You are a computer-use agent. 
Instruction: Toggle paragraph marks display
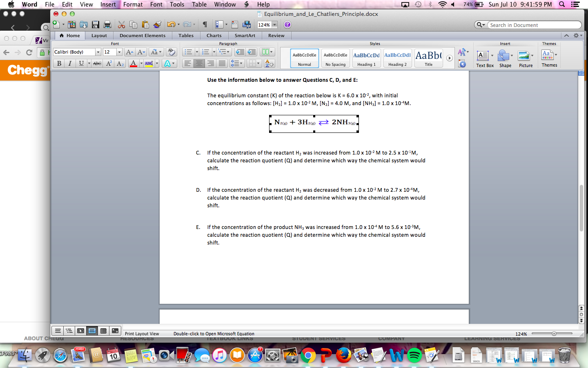coord(205,25)
